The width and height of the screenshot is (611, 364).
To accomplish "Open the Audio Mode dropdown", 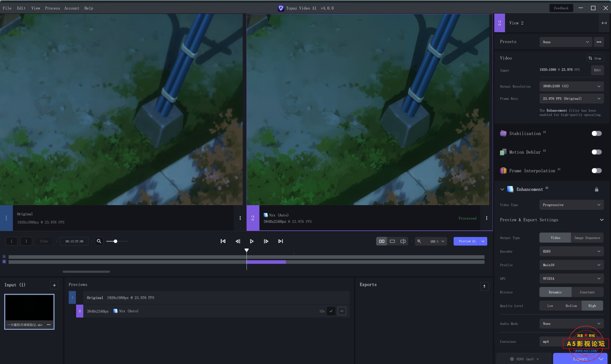I will coord(571,323).
